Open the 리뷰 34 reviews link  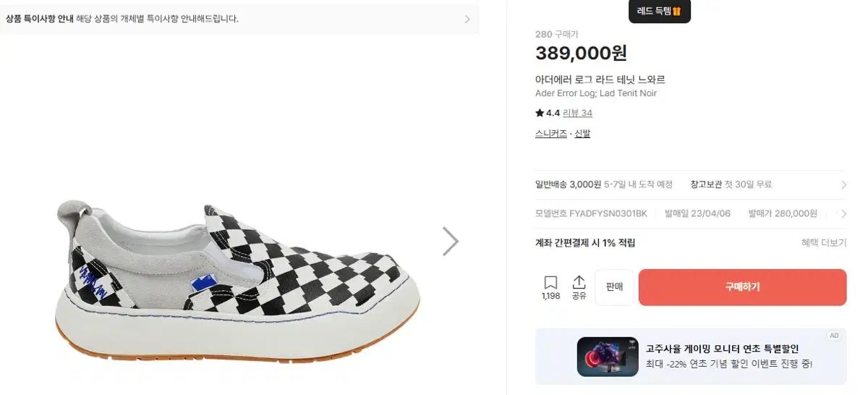pyautogui.click(x=577, y=113)
